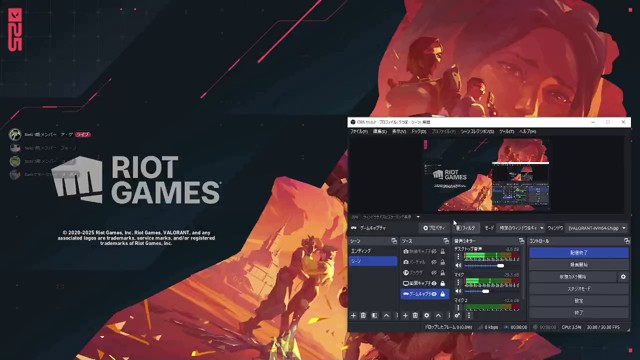Image resolution: width=640 pixels, height=360 pixels.
Task: Open virtual camera settings gear icon
Action: pyautogui.click(x=623, y=277)
